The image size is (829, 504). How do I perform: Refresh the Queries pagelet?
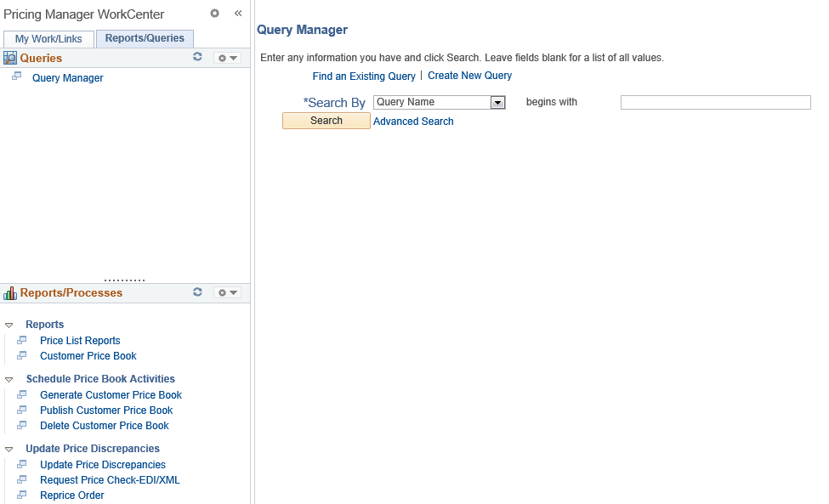tap(197, 57)
